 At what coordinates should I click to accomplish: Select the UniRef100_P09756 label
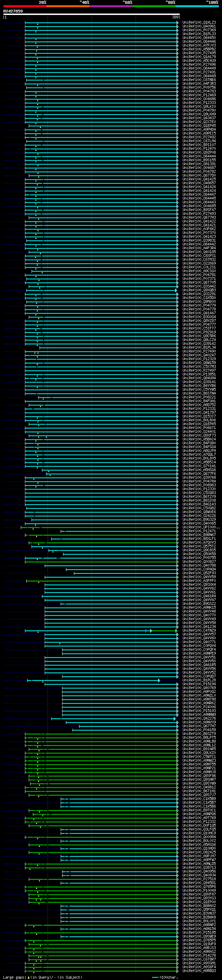pos(199,88)
